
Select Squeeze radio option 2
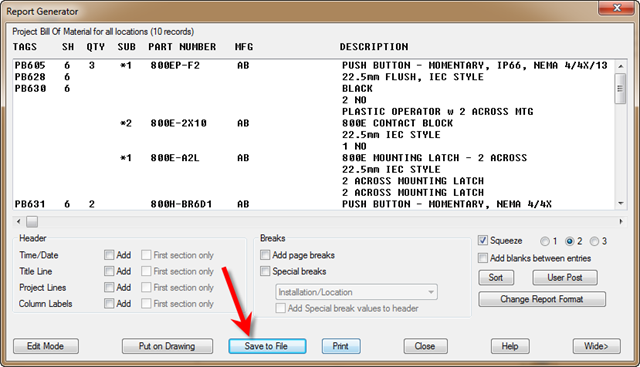coord(570,241)
